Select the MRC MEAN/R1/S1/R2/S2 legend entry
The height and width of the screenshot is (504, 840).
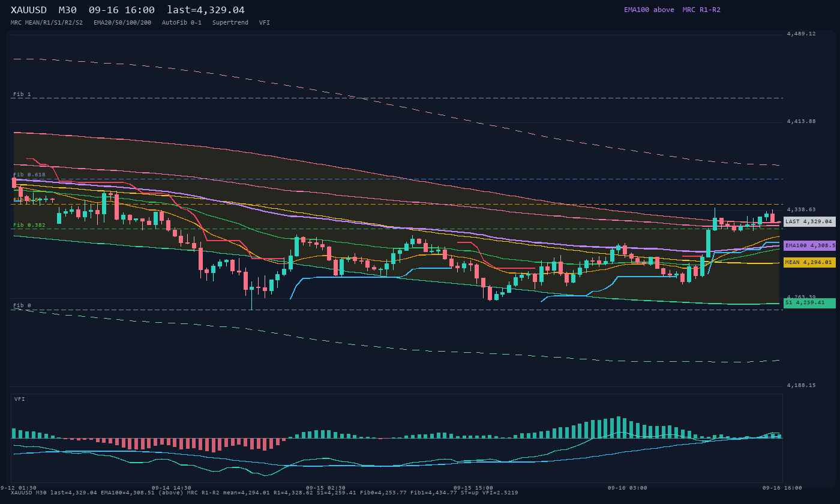coord(47,23)
